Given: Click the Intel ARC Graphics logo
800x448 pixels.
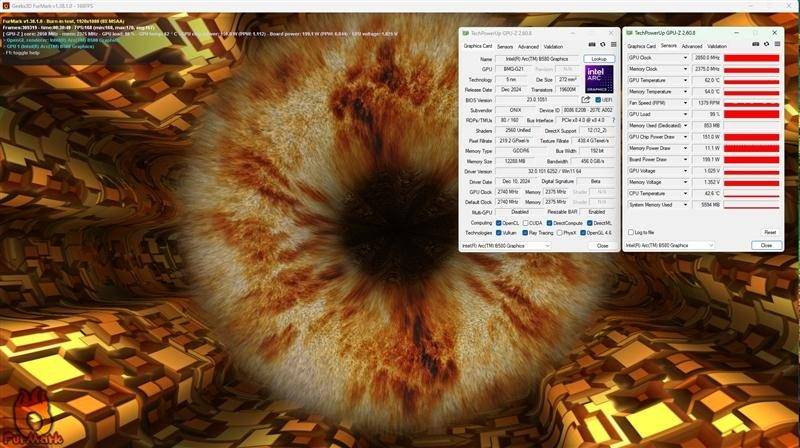Looking at the screenshot, I should point(599,79).
